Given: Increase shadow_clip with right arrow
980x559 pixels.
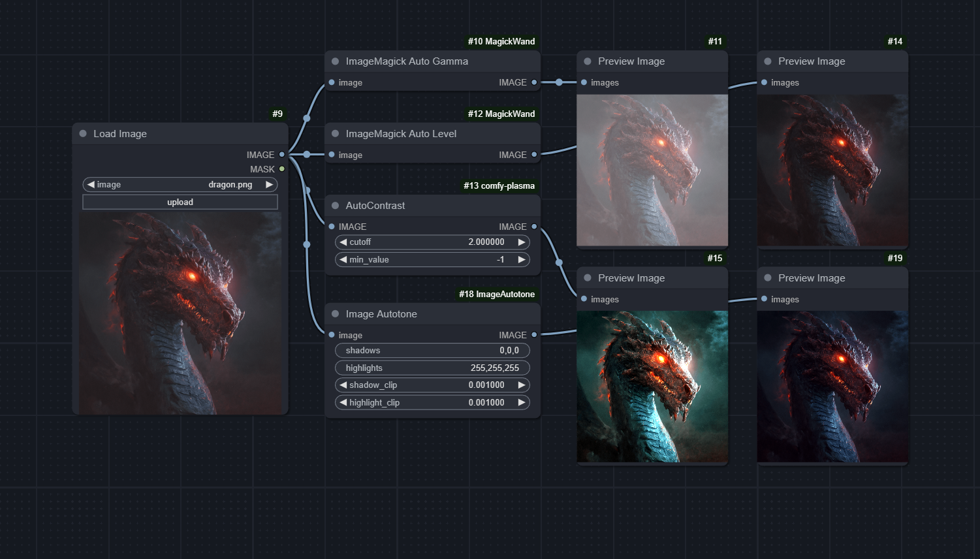Looking at the screenshot, I should click(x=522, y=385).
